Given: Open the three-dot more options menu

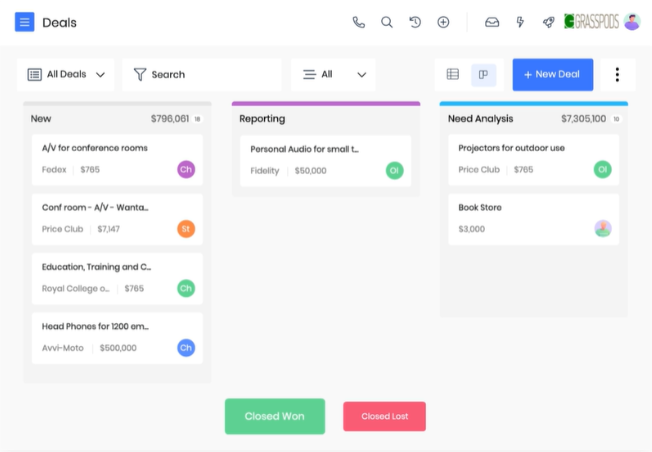Looking at the screenshot, I should pyautogui.click(x=617, y=74).
